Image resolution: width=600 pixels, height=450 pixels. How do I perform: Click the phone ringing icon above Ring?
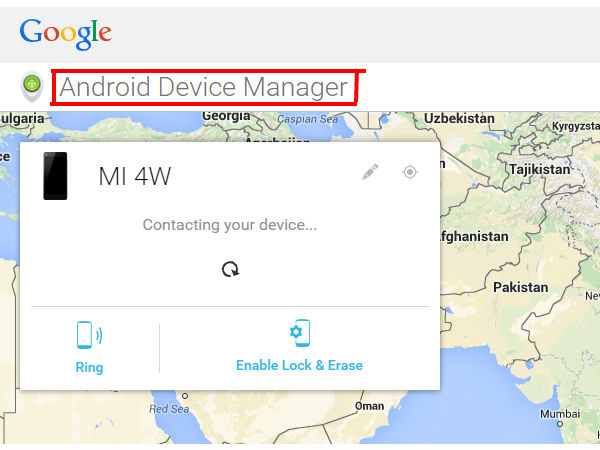coord(89,335)
